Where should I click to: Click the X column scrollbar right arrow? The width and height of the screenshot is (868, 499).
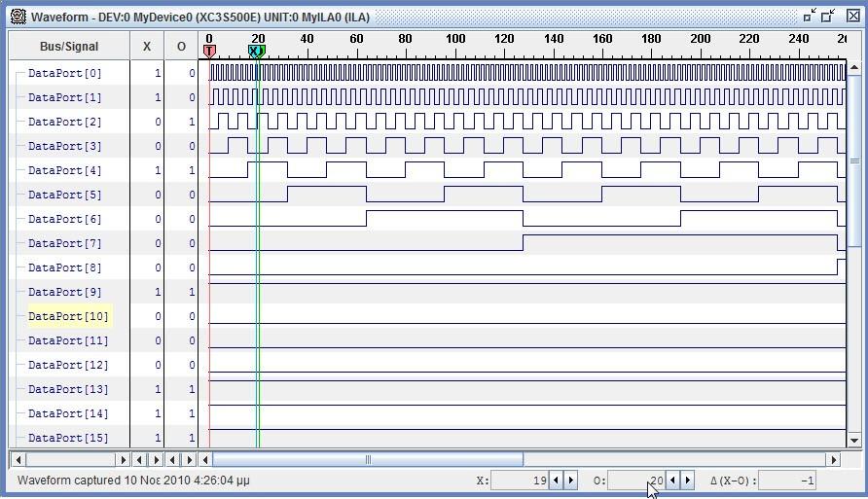(156, 460)
